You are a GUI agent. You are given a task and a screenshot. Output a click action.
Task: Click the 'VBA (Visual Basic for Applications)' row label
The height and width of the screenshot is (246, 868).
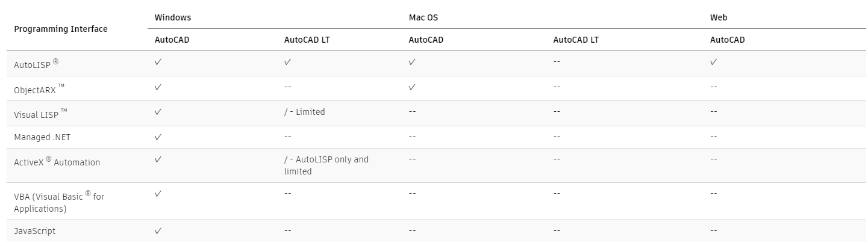(x=59, y=201)
